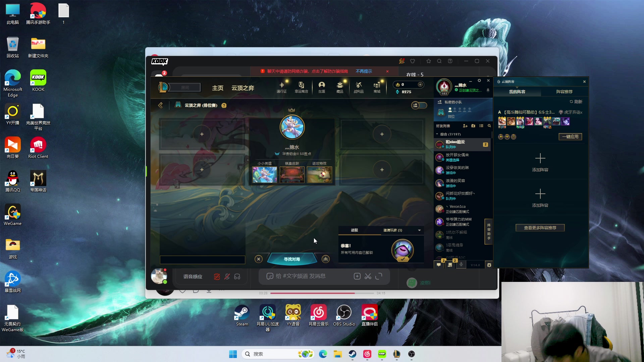644x362 pixels.
Task: Expand the 阵容助手 side panel
Action: [489, 231]
